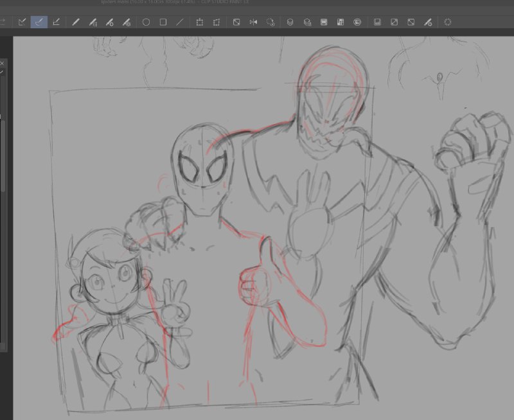Click the polyline arrow icon at the toolbar start
This screenshot has width=514, height=420.
pyautogui.click(x=22, y=22)
